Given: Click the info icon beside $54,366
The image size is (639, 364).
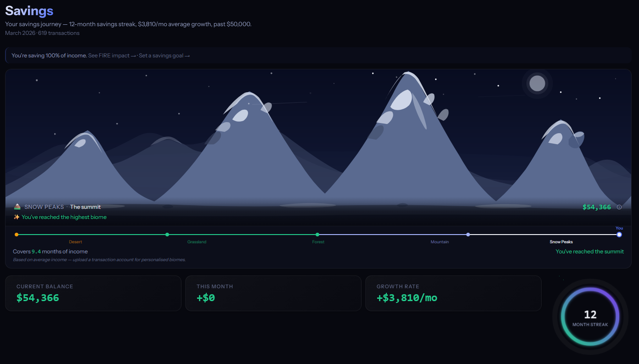Looking at the screenshot, I should tap(619, 207).
